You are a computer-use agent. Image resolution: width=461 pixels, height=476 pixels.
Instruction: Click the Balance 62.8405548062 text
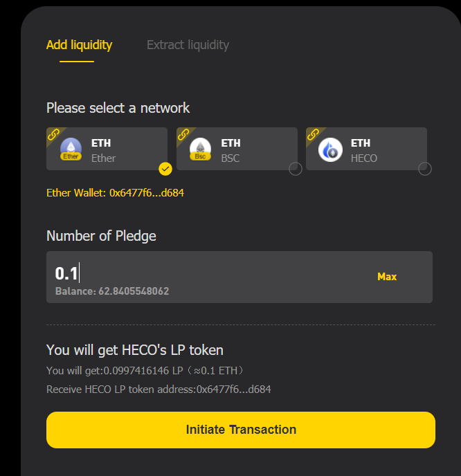112,291
